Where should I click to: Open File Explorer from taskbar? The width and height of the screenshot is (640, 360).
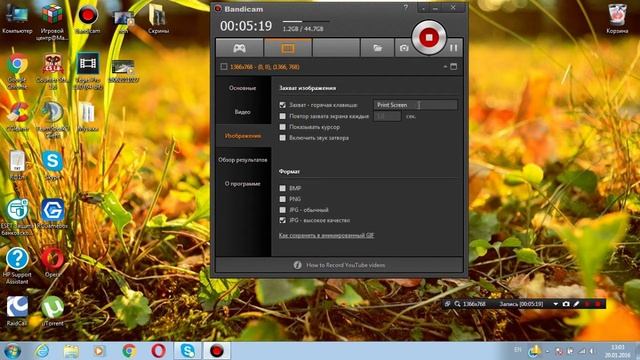pyautogui.click(x=71, y=351)
